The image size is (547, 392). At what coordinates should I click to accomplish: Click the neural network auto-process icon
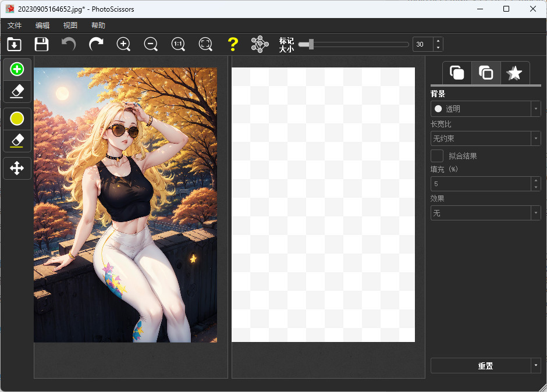260,44
